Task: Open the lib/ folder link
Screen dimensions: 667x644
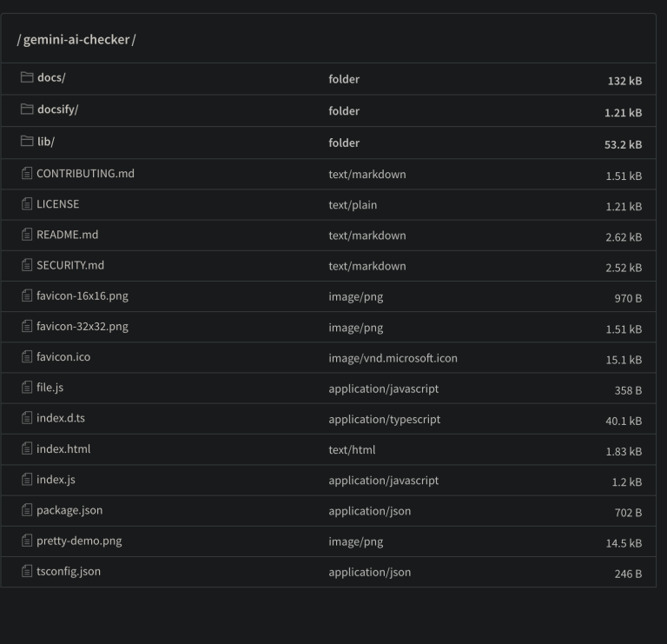Action: pyautogui.click(x=45, y=142)
